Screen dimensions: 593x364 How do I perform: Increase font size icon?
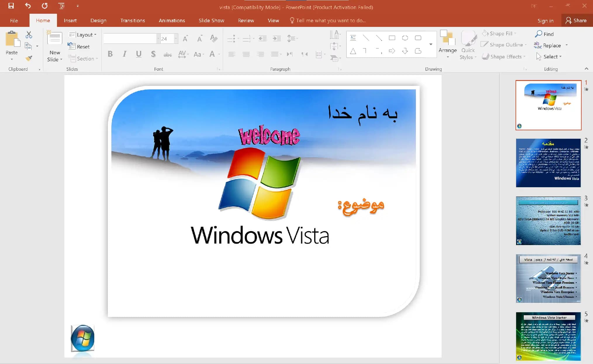coord(185,39)
